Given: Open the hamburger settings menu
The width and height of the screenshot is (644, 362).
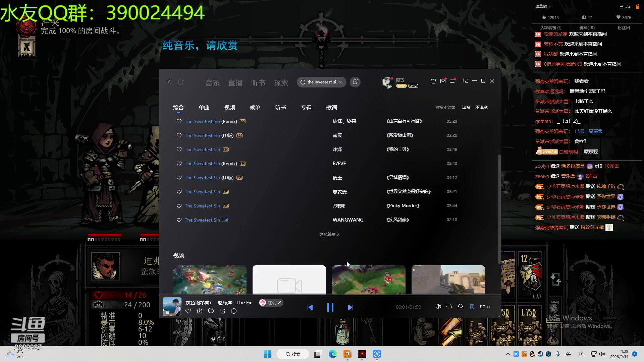Looking at the screenshot, I should [453, 81].
